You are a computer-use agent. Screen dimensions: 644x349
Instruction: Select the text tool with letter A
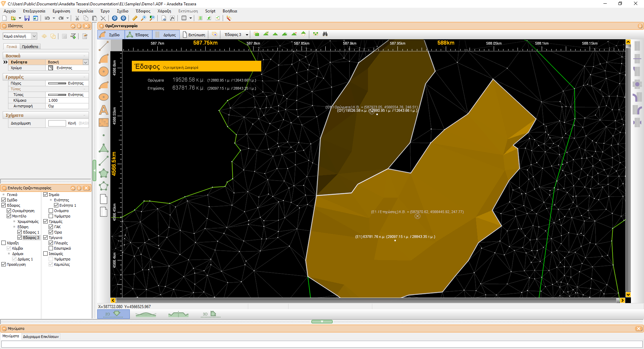pyautogui.click(x=104, y=110)
